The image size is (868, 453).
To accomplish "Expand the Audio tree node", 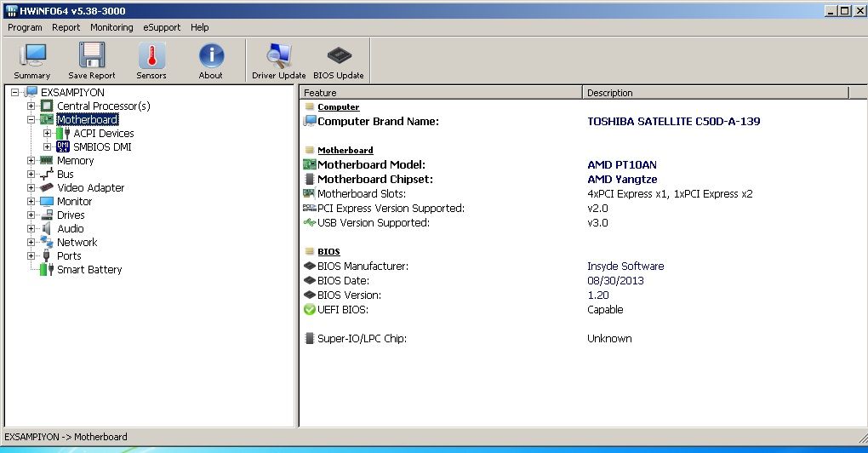I will click(31, 229).
